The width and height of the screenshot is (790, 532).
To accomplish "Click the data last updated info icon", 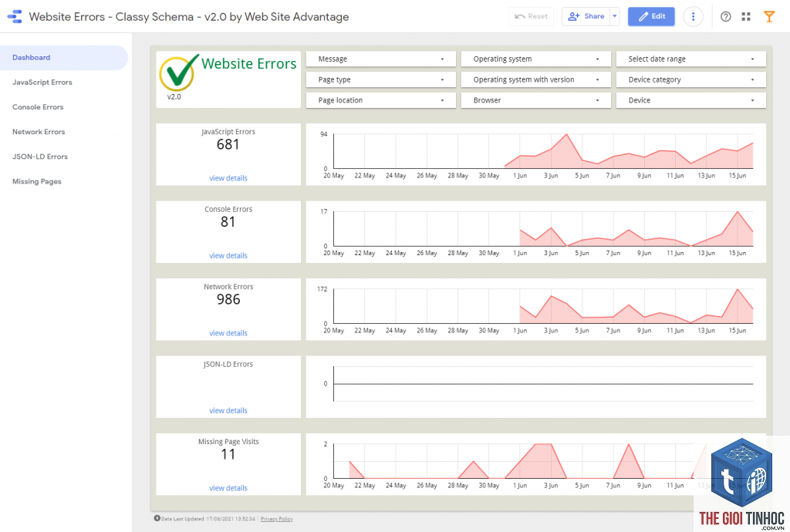I will click(157, 518).
